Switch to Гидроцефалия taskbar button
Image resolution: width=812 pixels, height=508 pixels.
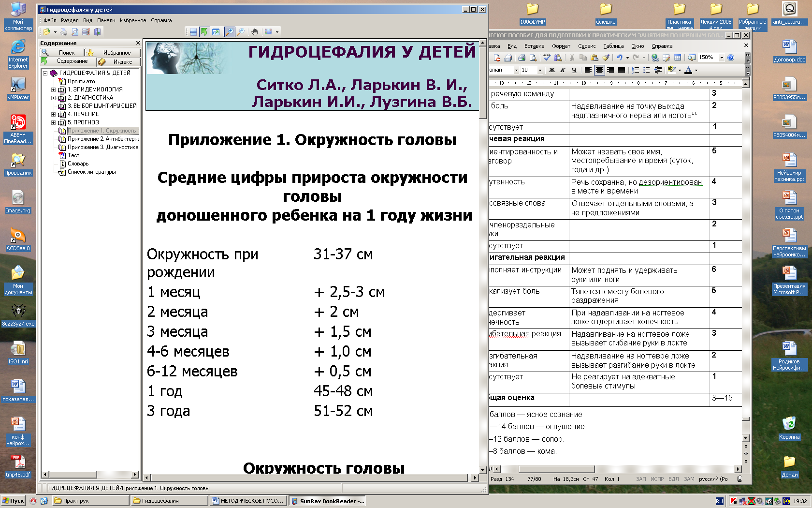[x=169, y=501]
